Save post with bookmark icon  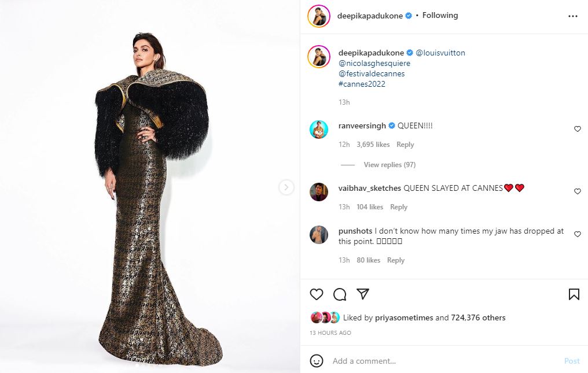574,294
